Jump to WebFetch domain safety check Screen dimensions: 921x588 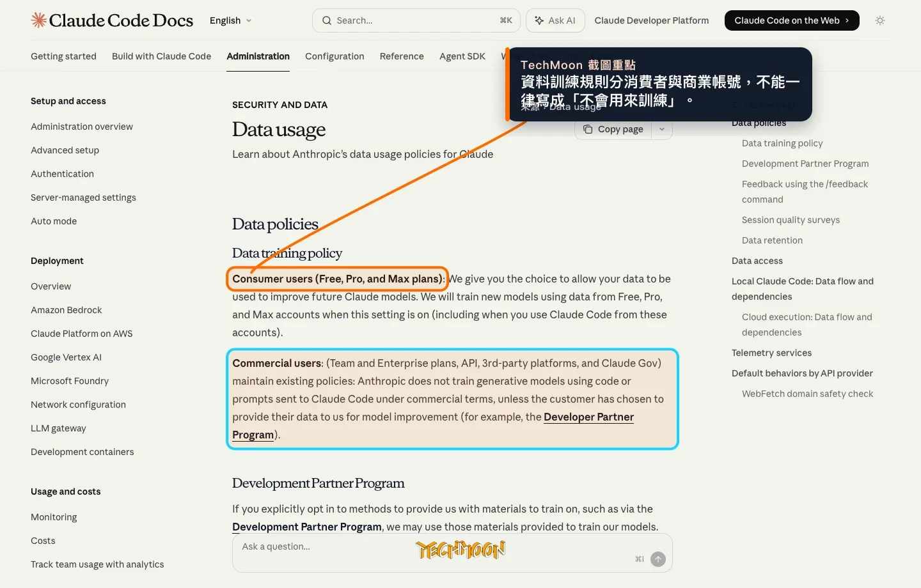click(807, 394)
